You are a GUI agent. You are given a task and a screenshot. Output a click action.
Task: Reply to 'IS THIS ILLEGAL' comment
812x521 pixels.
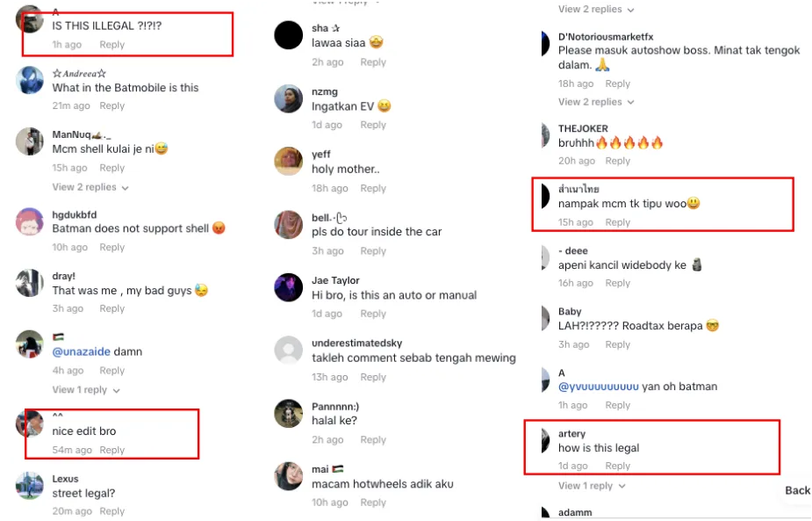[111, 45]
